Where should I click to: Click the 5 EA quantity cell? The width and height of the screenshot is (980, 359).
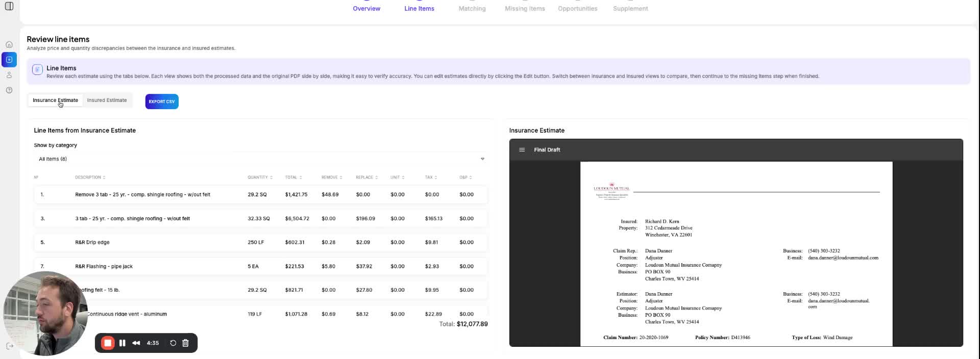pyautogui.click(x=253, y=267)
